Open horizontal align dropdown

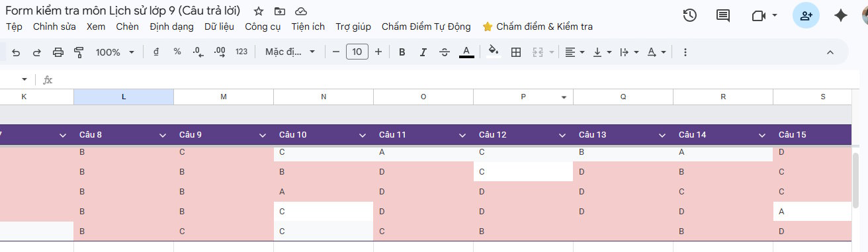click(x=575, y=52)
